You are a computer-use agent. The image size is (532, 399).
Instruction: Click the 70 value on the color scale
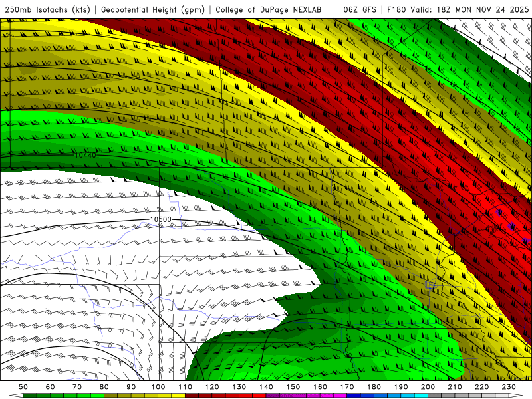pos(77,387)
